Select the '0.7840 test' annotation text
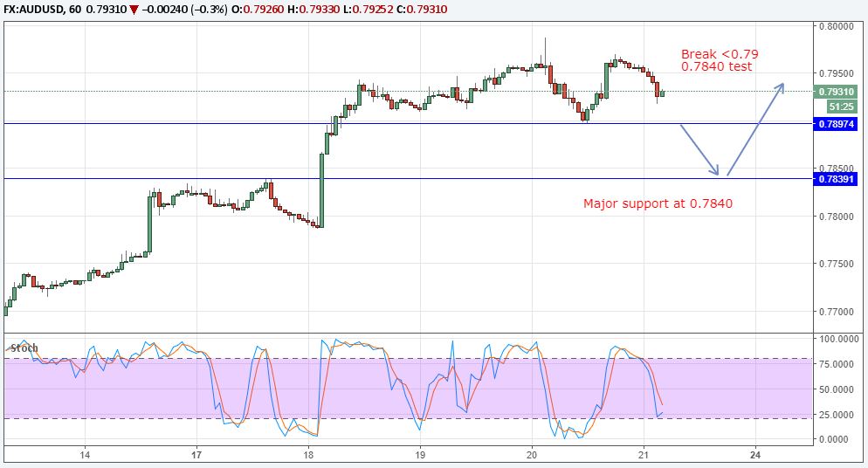The image size is (868, 468). pyautogui.click(x=716, y=66)
